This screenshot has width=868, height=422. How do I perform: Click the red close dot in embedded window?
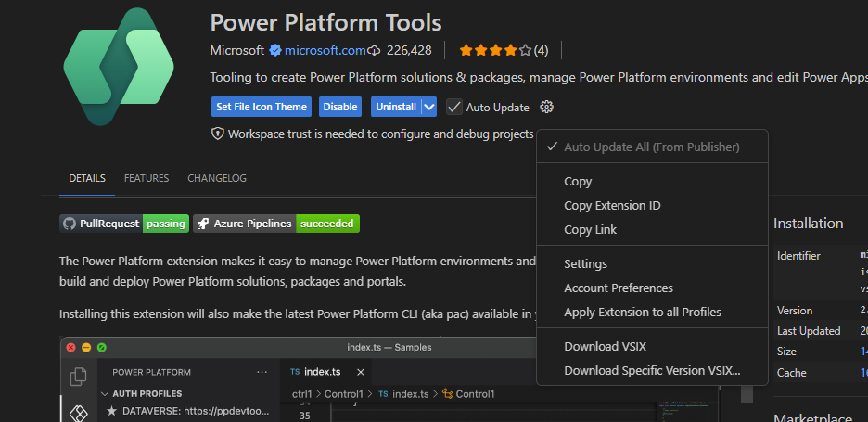(70, 348)
